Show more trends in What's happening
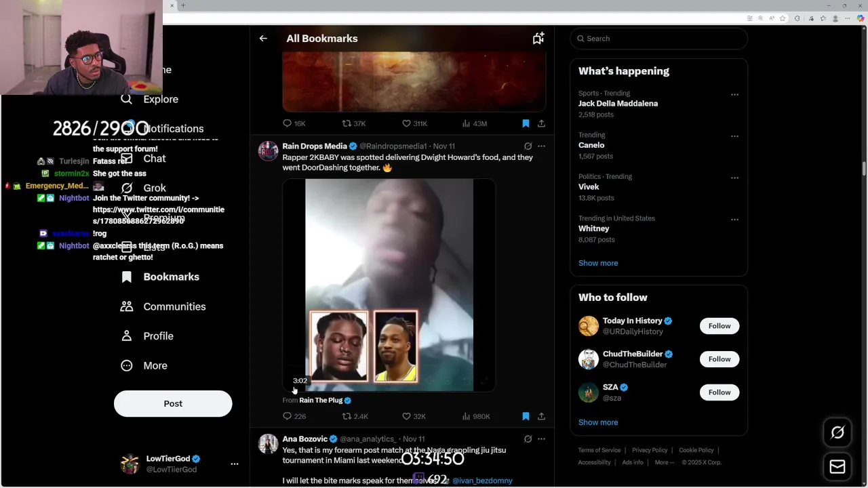The image size is (868, 488). point(598,263)
